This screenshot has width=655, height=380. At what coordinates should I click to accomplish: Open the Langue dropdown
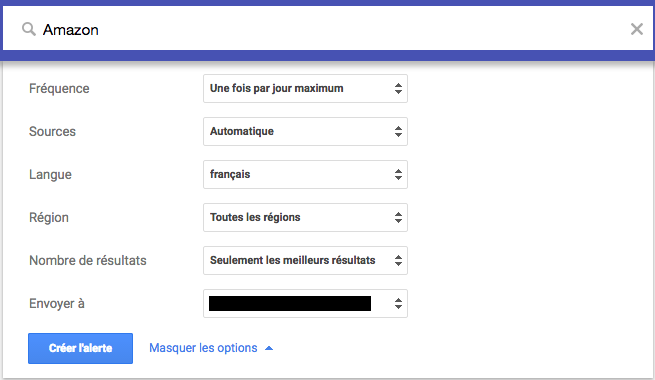tap(305, 175)
